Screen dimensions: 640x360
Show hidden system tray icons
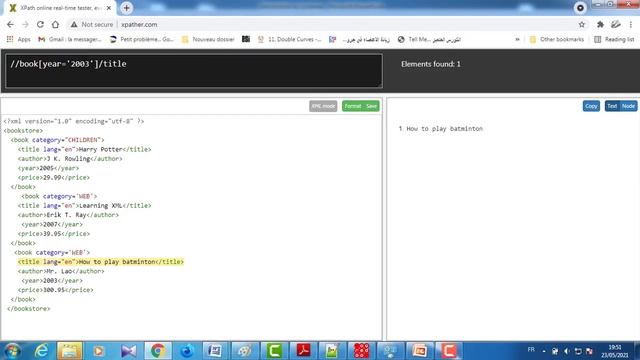coord(544,351)
